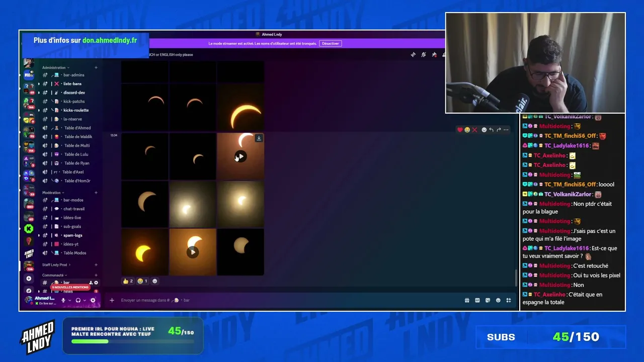Create channel in Administration category

96,67
